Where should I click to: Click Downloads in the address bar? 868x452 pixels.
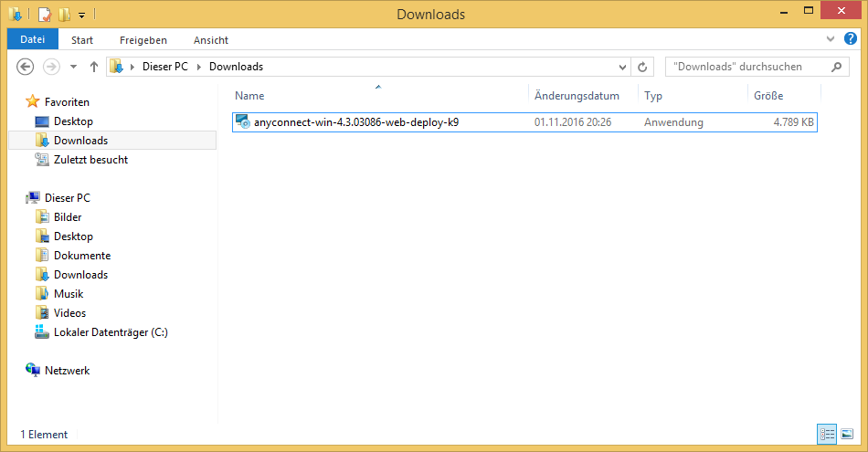236,67
